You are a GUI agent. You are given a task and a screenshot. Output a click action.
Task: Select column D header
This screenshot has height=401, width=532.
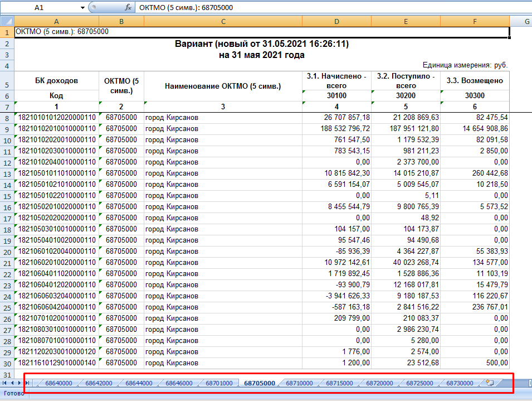click(x=336, y=21)
